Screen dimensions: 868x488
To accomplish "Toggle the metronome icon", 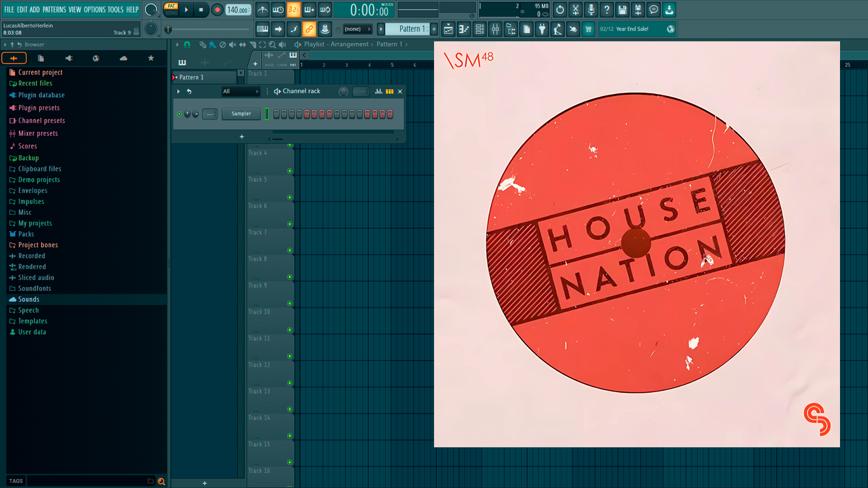I will pyautogui.click(x=262, y=10).
